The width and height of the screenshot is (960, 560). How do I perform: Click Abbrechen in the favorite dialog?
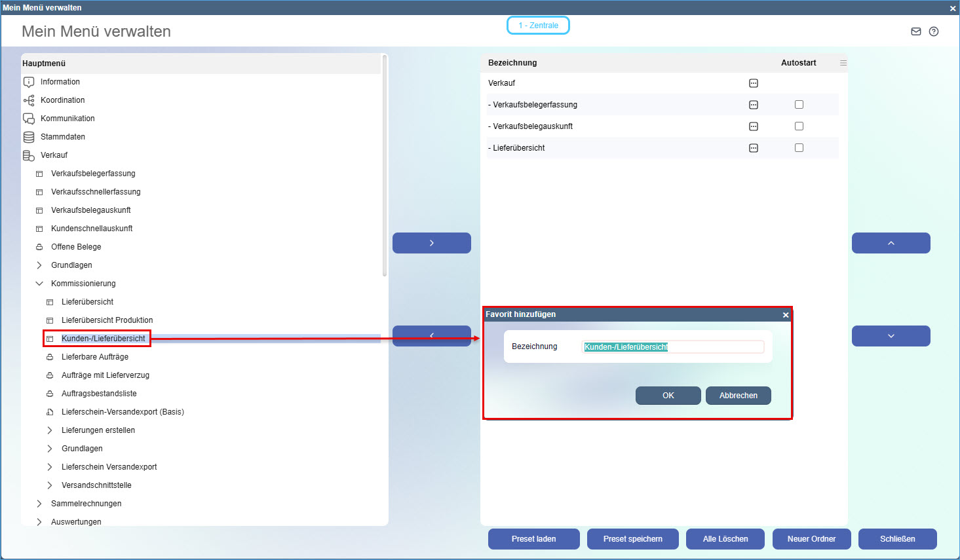(739, 396)
